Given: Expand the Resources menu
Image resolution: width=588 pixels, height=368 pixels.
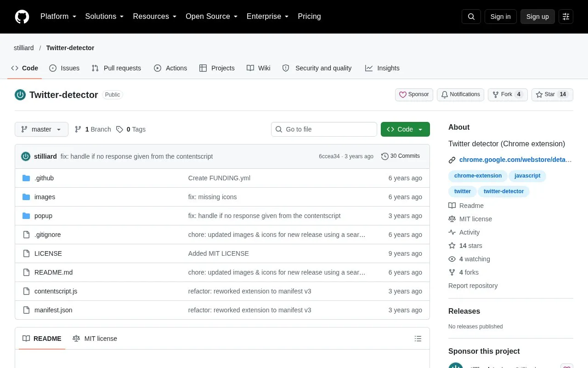Looking at the screenshot, I should [x=155, y=17].
